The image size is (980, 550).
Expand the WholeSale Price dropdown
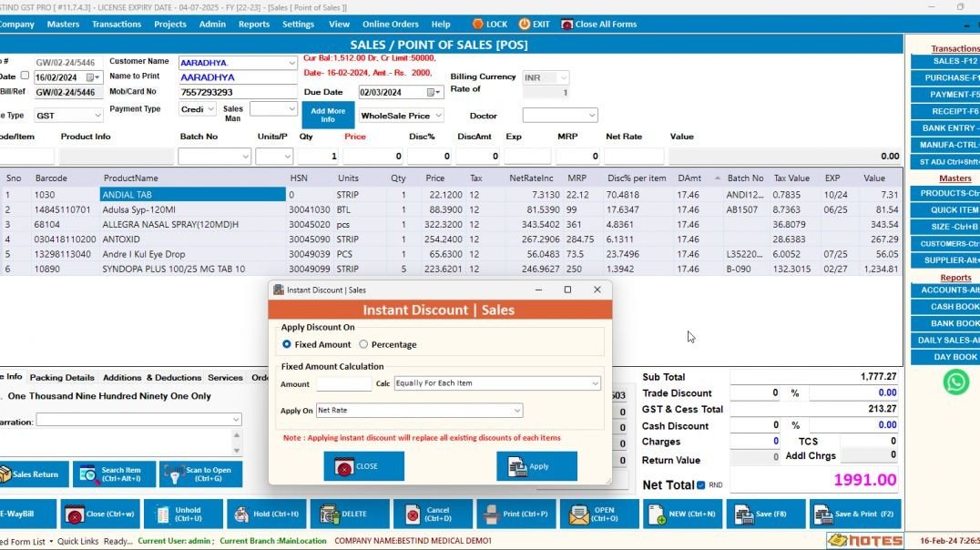(x=438, y=116)
